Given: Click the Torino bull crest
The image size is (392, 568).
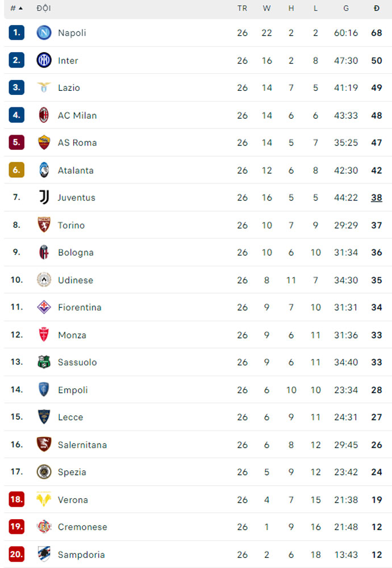Looking at the screenshot, I should (x=44, y=225).
